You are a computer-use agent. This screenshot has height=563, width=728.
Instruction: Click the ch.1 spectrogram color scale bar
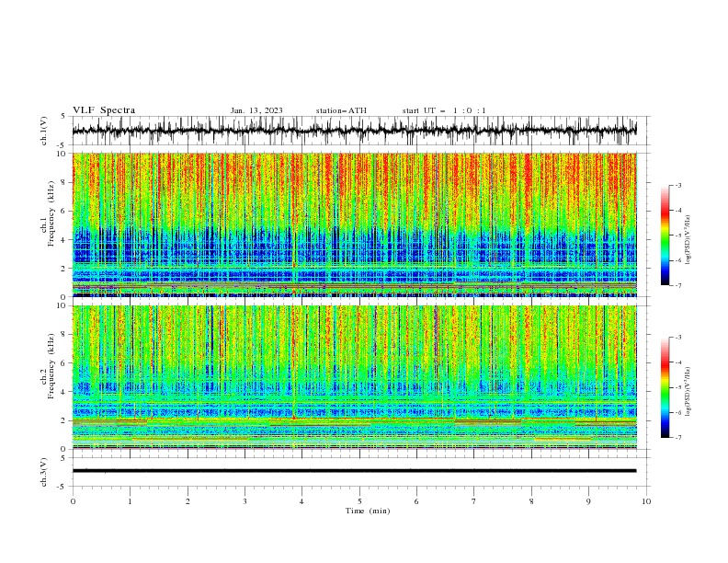(x=665, y=236)
